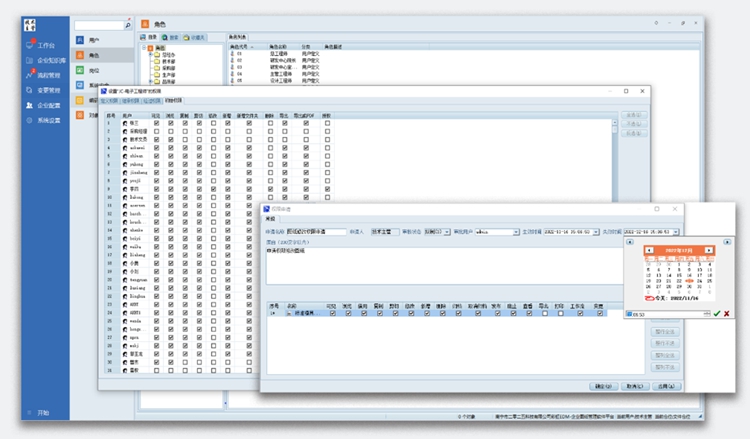Expand the 角色 root tree node
Viewport: 750px width, 439px height.
(x=142, y=47)
